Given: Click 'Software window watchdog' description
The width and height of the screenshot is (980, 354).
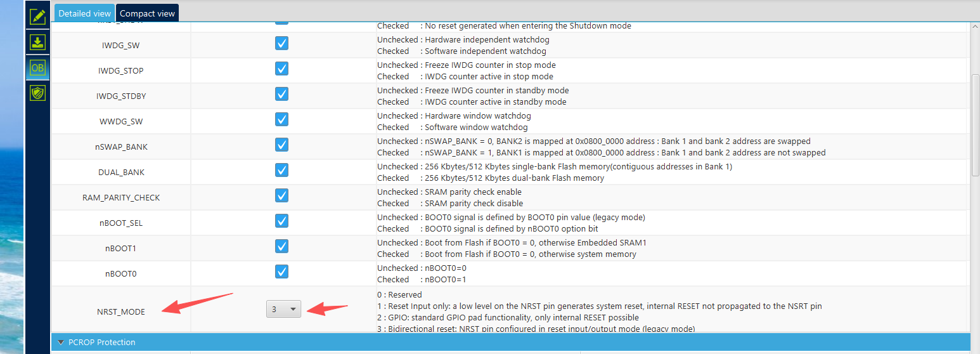Looking at the screenshot, I should (x=475, y=128).
